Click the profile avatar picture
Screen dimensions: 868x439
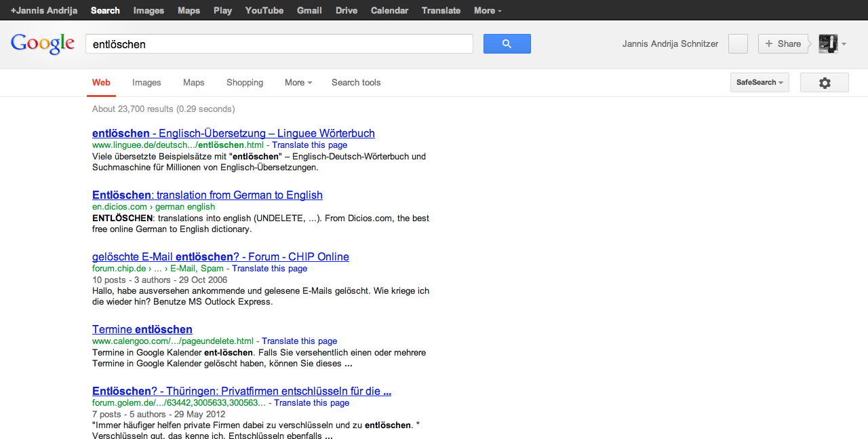(828, 44)
